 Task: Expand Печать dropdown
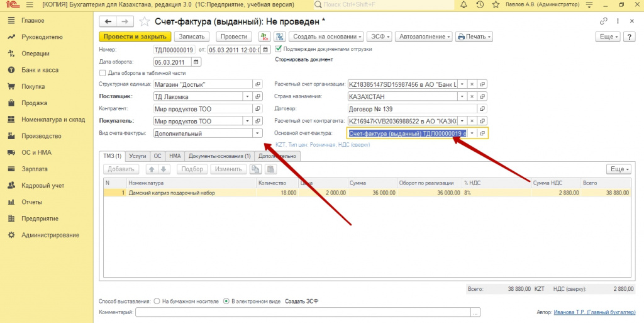pyautogui.click(x=474, y=37)
